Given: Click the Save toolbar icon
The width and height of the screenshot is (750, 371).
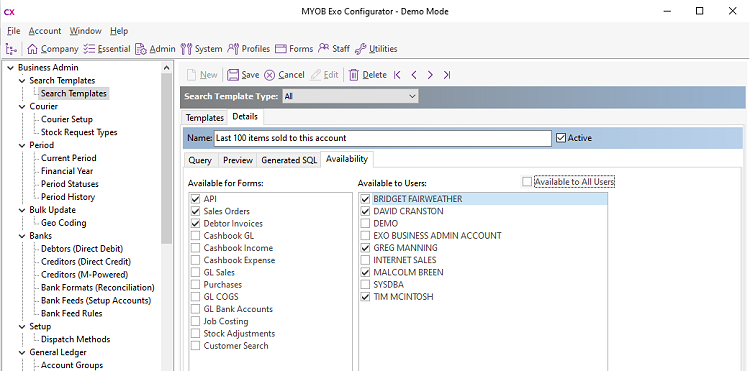Looking at the screenshot, I should [233, 75].
